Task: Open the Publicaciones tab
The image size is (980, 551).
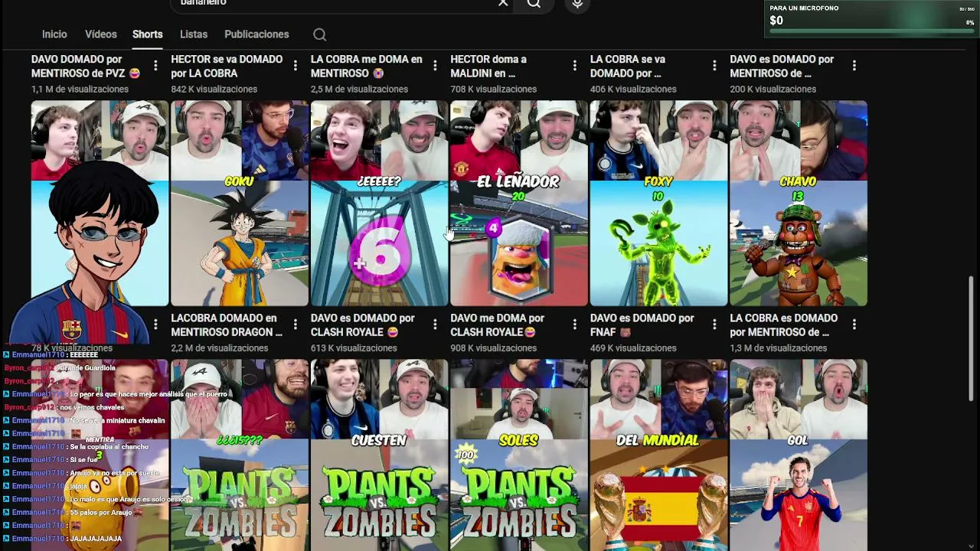Action: coord(256,34)
